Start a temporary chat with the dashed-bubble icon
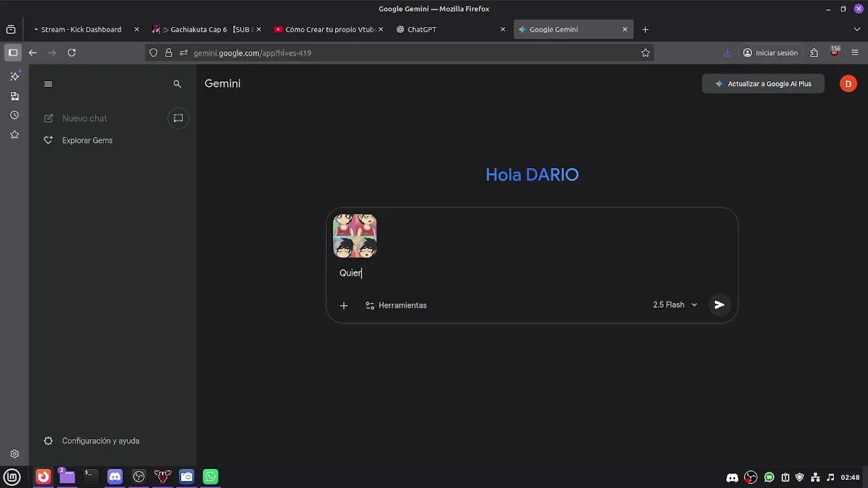Screen dimensions: 868x488 pos(178,118)
